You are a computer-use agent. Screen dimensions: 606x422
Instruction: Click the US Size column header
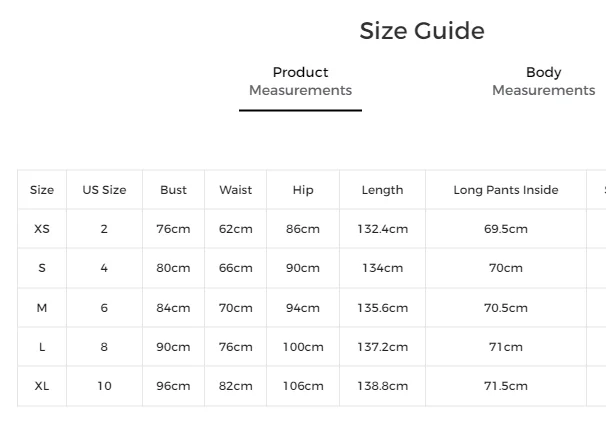tap(104, 190)
